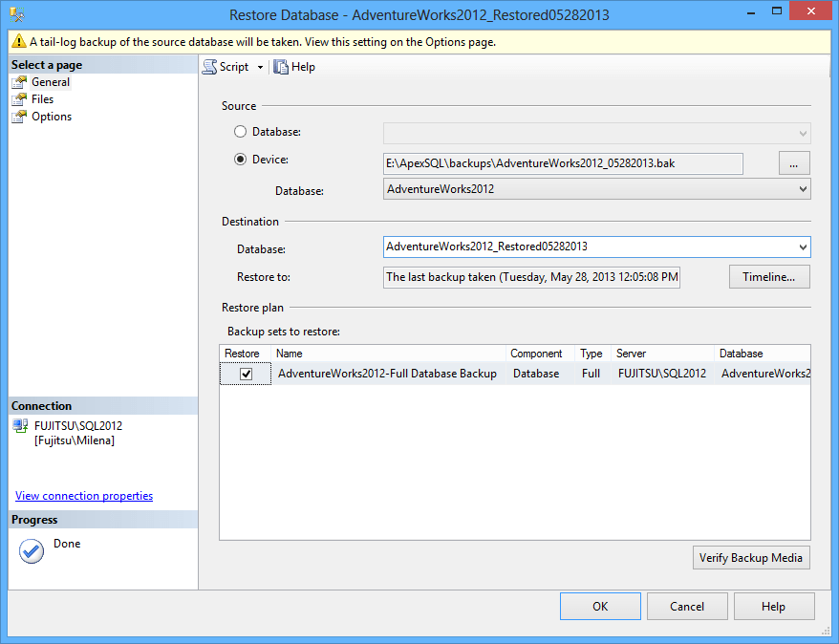The height and width of the screenshot is (644, 839).
Task: Click the Help toolbar icon
Action: tap(280, 66)
